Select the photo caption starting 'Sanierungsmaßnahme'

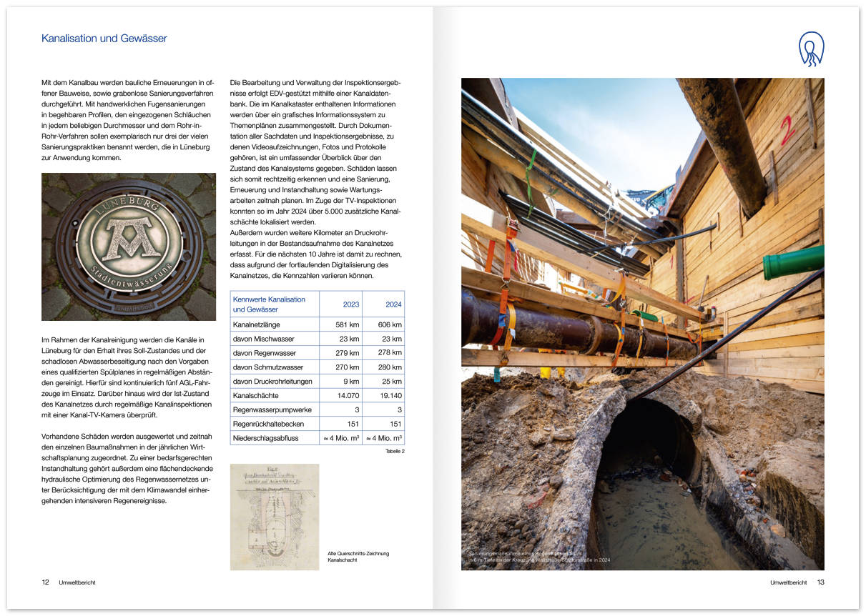[540, 557]
